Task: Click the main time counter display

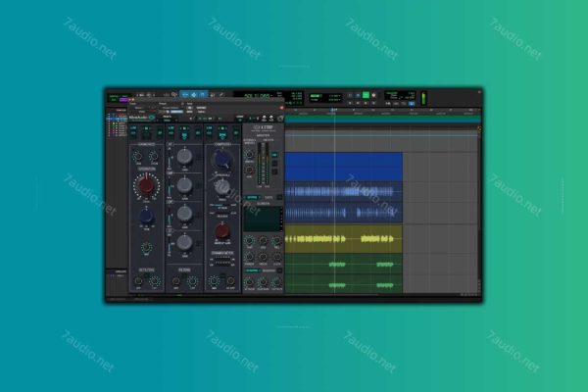Action: pyautogui.click(x=257, y=96)
